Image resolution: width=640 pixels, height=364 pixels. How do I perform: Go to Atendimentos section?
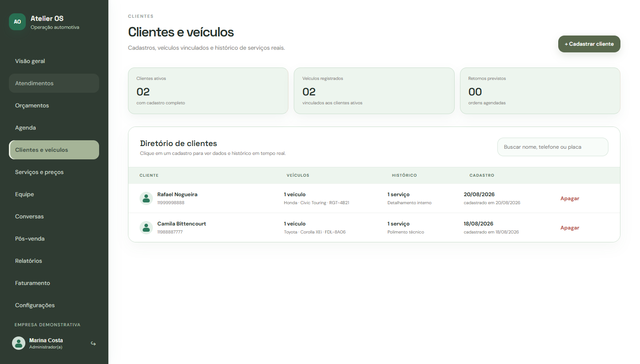54,83
